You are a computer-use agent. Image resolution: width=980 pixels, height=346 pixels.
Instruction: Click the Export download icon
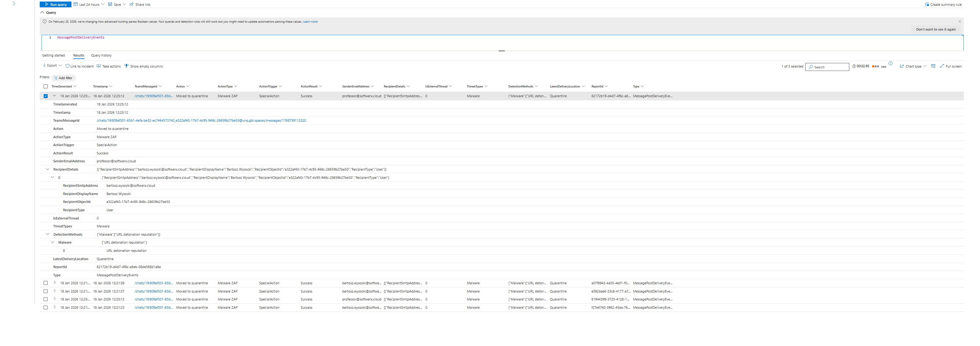pyautogui.click(x=45, y=65)
